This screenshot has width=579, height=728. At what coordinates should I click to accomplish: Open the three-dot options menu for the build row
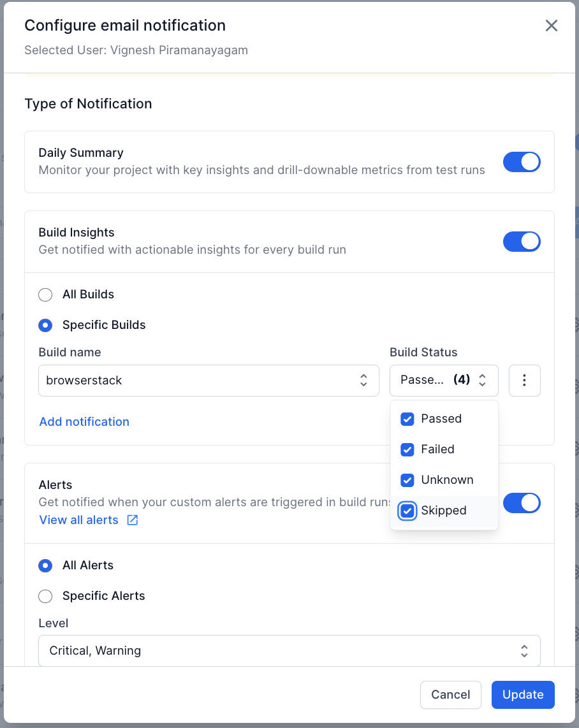pyautogui.click(x=524, y=381)
